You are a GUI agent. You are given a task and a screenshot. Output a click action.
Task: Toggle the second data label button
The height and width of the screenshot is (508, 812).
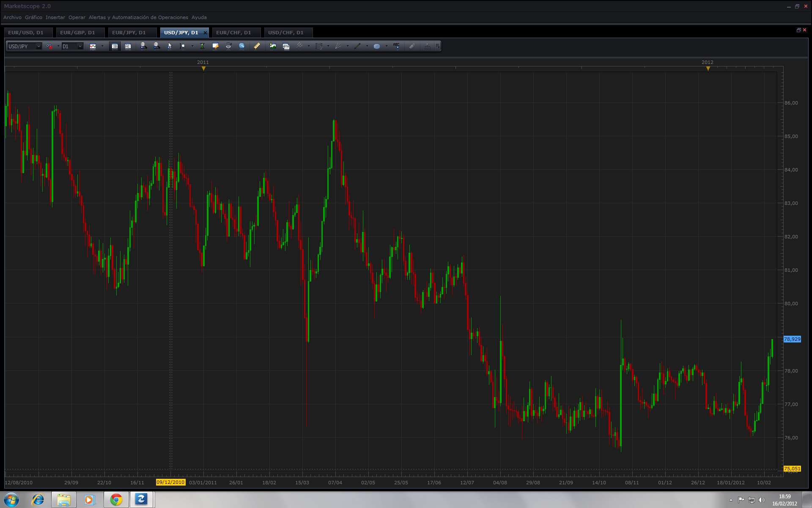128,46
